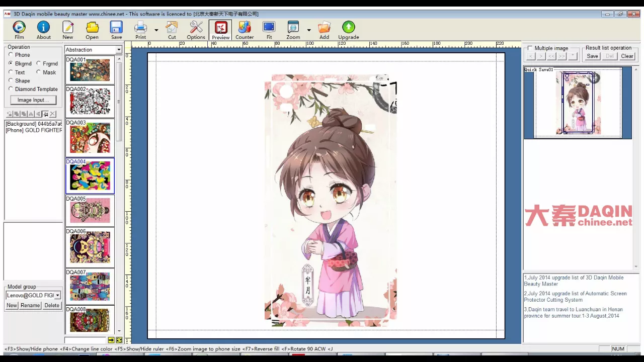Click the Cut toolbar icon
Image resolution: width=644 pixels, height=362 pixels.
click(172, 30)
